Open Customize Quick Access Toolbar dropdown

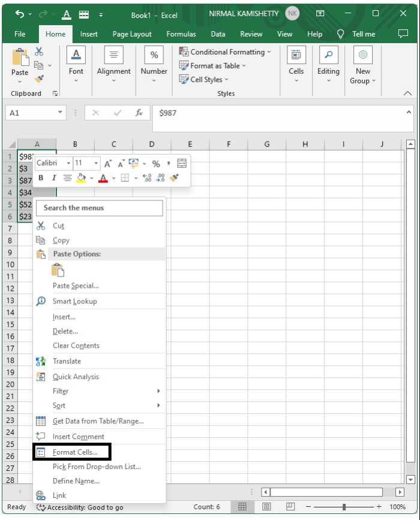click(x=101, y=14)
